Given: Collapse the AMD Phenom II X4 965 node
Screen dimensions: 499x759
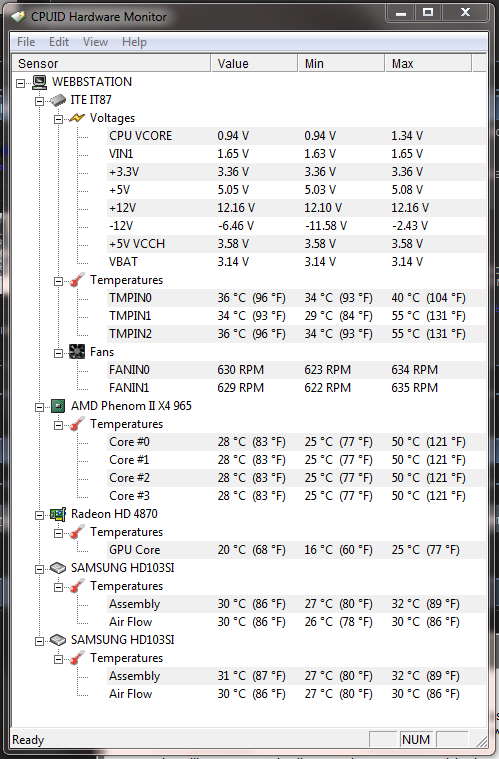Looking at the screenshot, I should click(39, 407).
